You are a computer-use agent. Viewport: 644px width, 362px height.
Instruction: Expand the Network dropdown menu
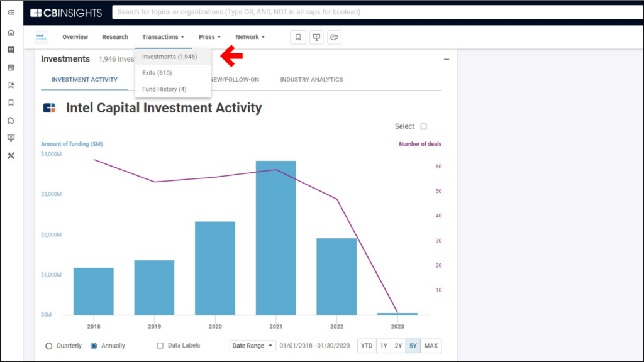coord(250,37)
